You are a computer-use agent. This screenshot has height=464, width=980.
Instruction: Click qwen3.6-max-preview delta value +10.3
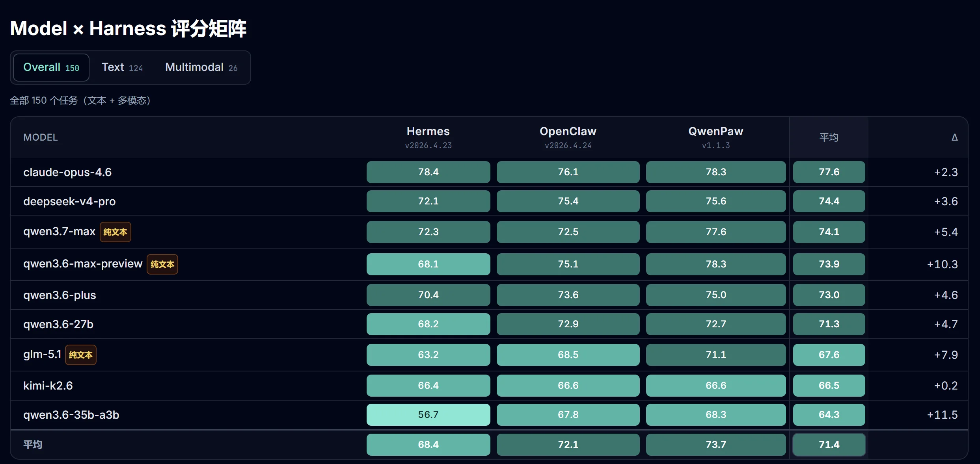pyautogui.click(x=942, y=264)
